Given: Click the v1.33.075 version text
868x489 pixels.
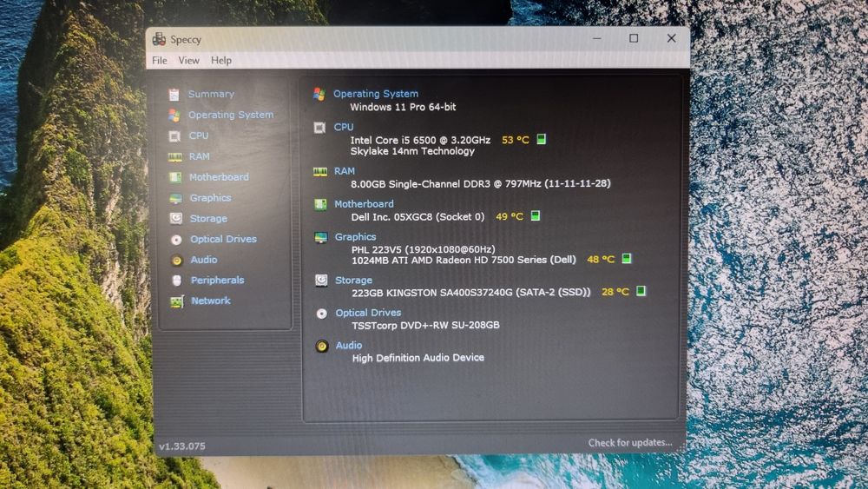Looking at the screenshot, I should [182, 446].
